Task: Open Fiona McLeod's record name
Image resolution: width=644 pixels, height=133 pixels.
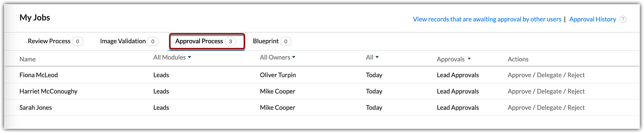Action: 39,75
